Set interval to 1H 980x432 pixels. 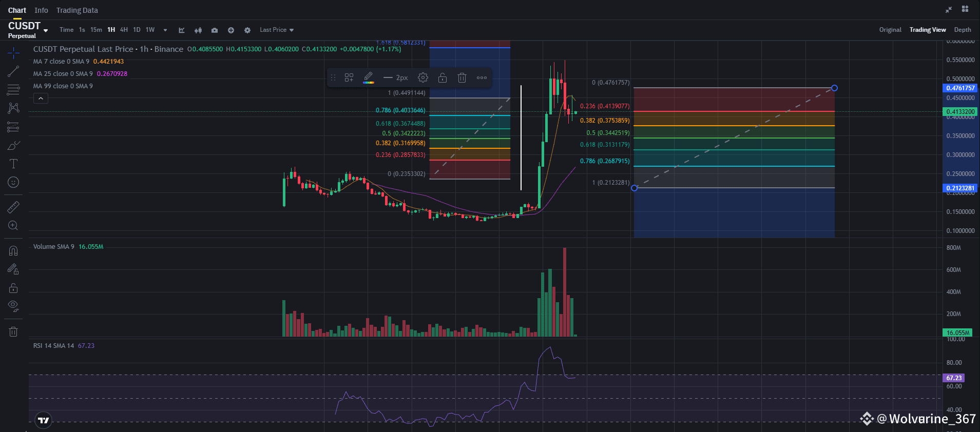point(111,30)
